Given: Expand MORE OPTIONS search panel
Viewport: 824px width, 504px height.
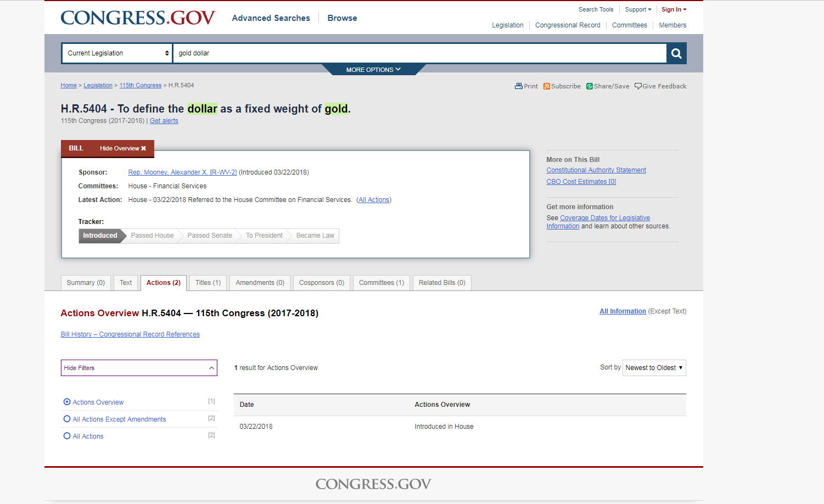Looking at the screenshot, I should tap(373, 70).
